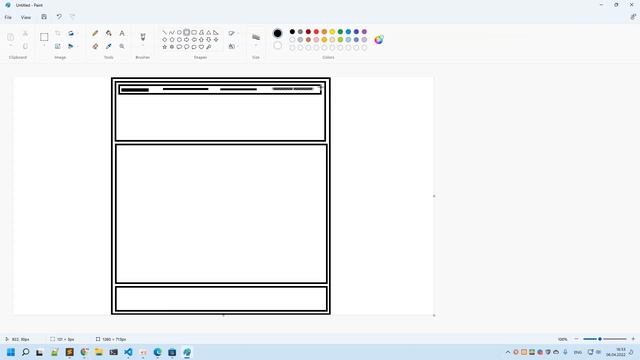Show hidden system tray icons chevron
Image resolution: width=640 pixels, height=360 pixels.
[508, 352]
